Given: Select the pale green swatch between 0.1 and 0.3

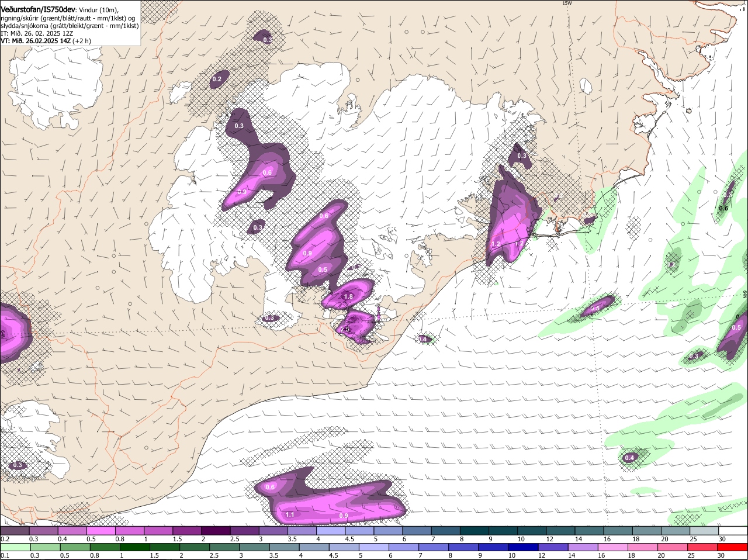Looking at the screenshot, I should coord(16,547).
